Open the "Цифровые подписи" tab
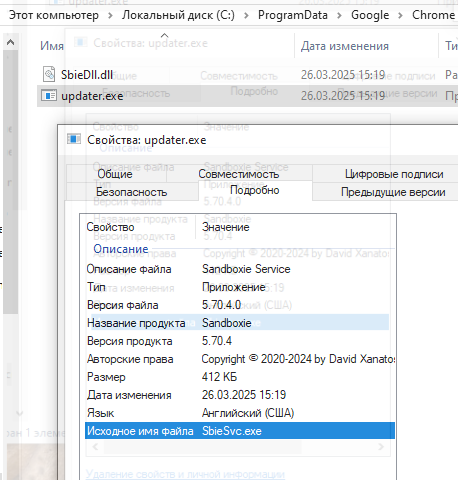The width and height of the screenshot is (458, 480). coord(394,174)
